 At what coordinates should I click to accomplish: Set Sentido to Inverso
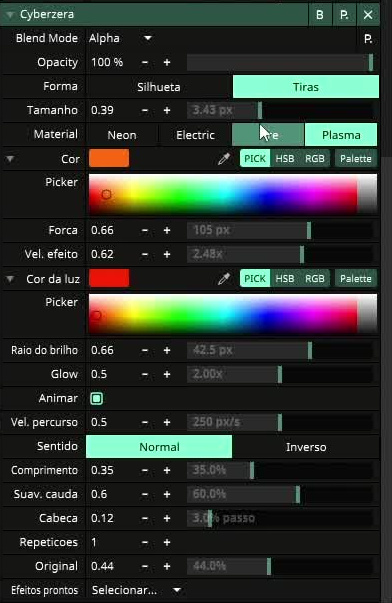pos(306,447)
